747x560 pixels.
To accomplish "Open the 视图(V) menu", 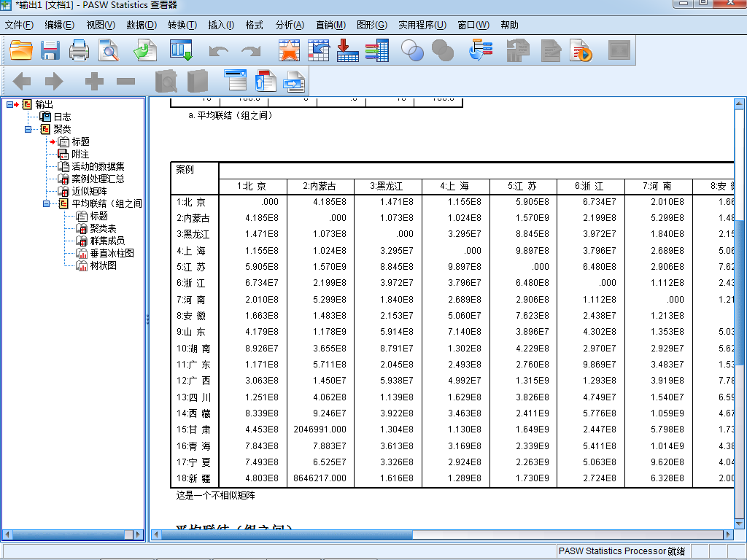I will click(101, 25).
